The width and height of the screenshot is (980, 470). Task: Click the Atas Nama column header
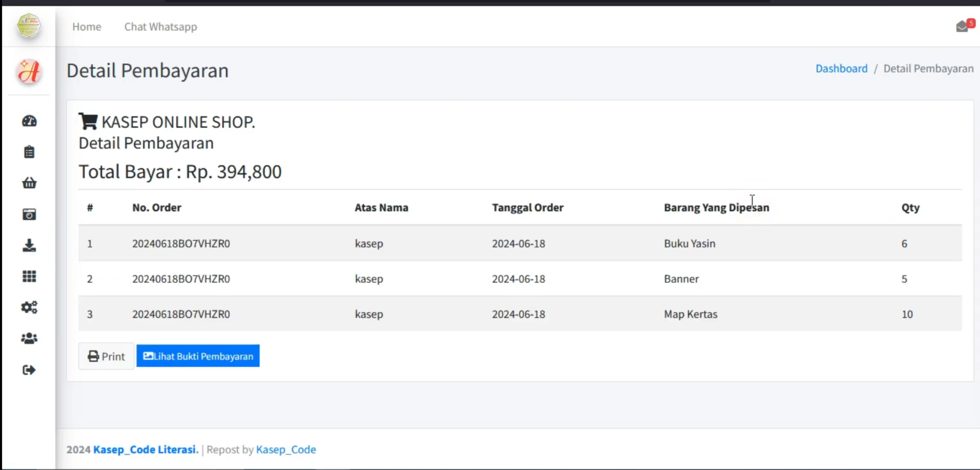point(381,207)
